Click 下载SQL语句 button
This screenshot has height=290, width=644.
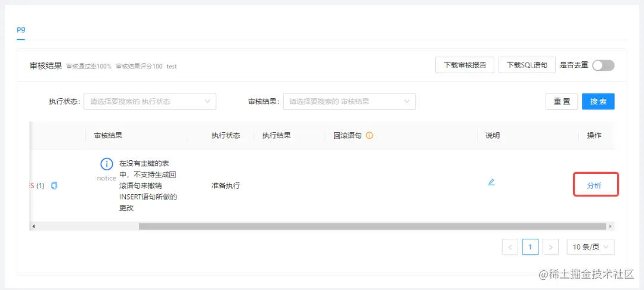tap(527, 66)
